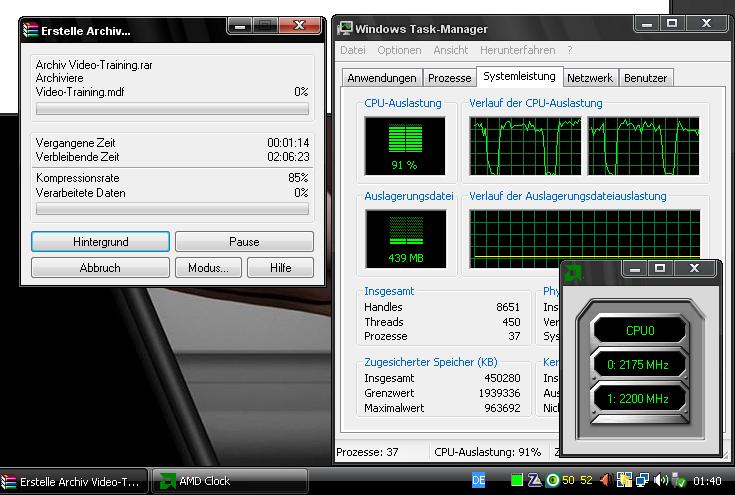The image size is (735, 495).
Task: Click the yellow 52 temperature tray readout
Action: (x=586, y=480)
